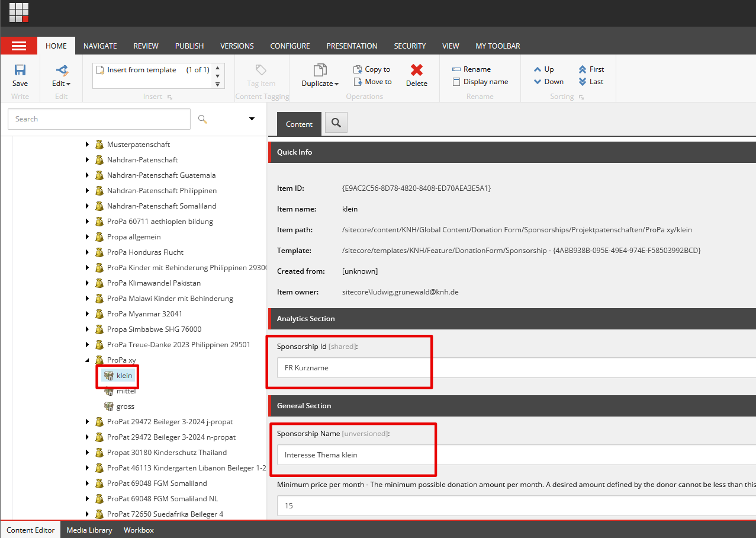The height and width of the screenshot is (538, 756).
Task: Collapse the ProPa xy tree node
Action: 87,360
